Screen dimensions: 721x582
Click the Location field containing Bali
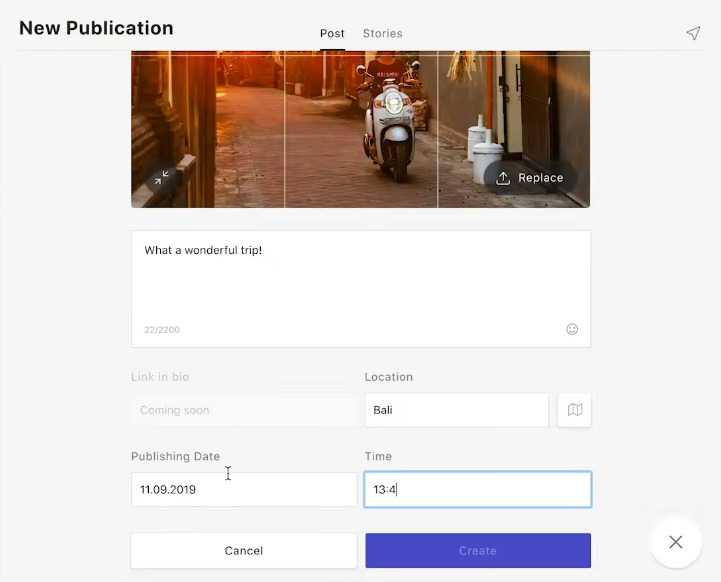click(457, 410)
